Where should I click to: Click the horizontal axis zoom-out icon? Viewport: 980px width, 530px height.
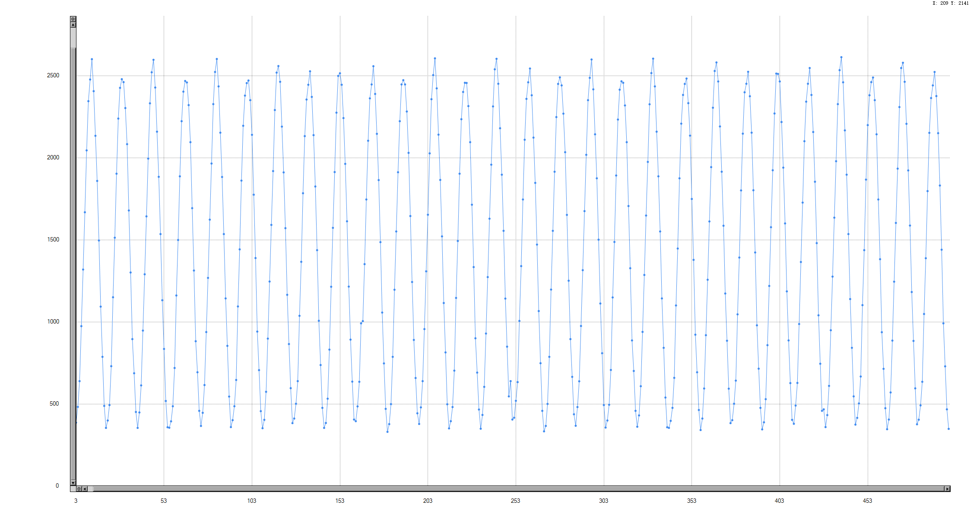pyautogui.click(x=79, y=489)
